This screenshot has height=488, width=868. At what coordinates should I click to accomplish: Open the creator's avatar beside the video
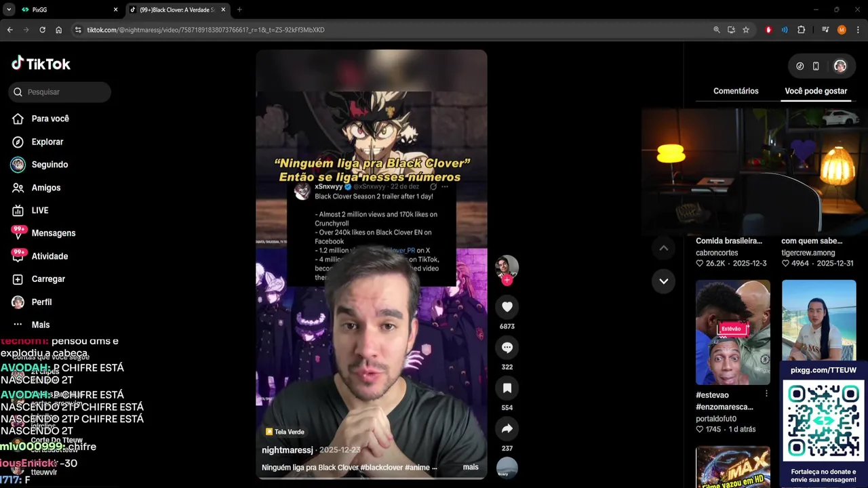507,266
